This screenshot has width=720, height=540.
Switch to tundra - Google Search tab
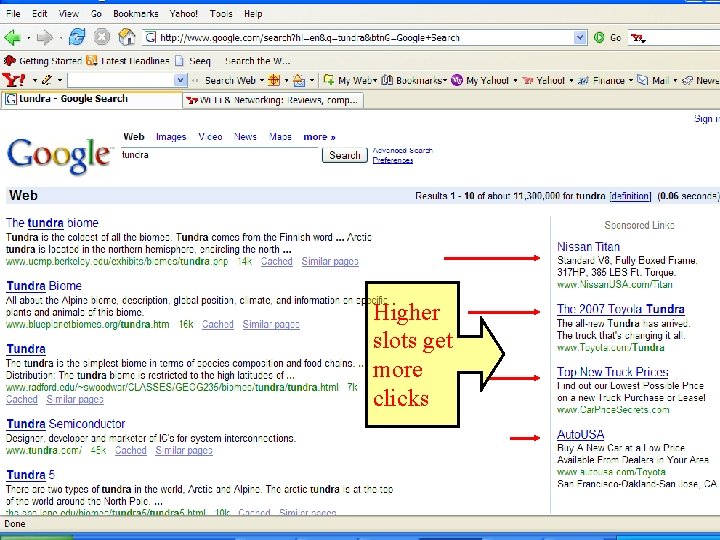coord(91,99)
